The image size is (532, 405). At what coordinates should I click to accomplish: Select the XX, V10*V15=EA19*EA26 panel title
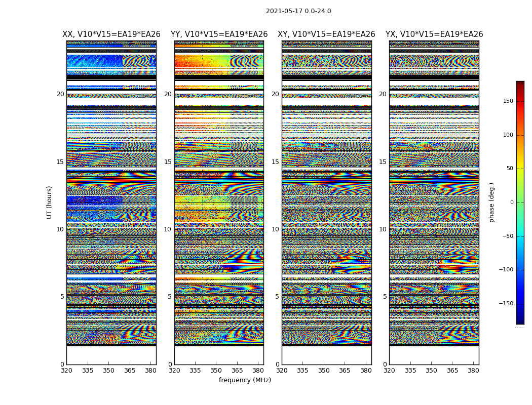click(111, 34)
